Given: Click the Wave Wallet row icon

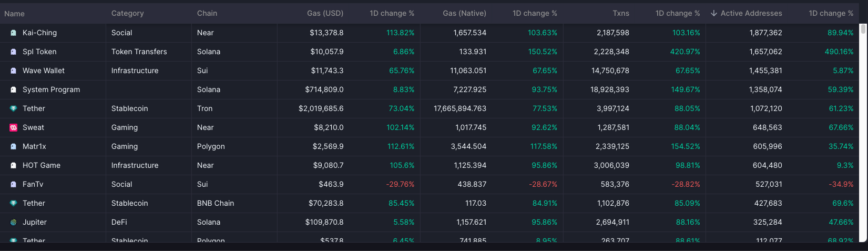Looking at the screenshot, I should point(14,71).
